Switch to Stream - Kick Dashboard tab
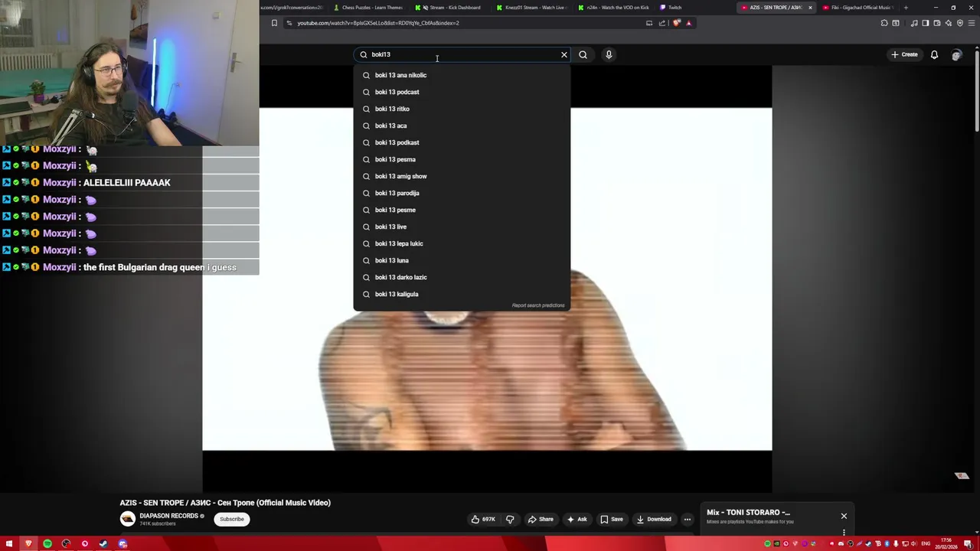 452,8
